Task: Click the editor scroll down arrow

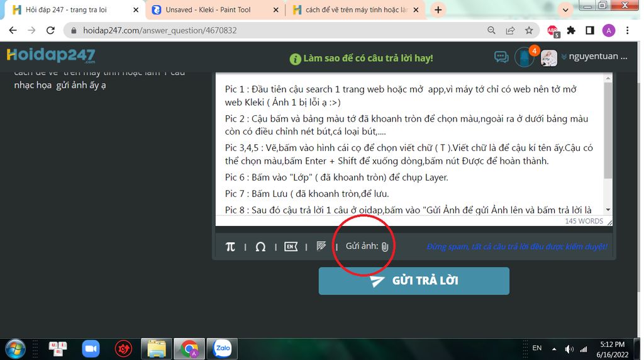Action: click(608, 210)
